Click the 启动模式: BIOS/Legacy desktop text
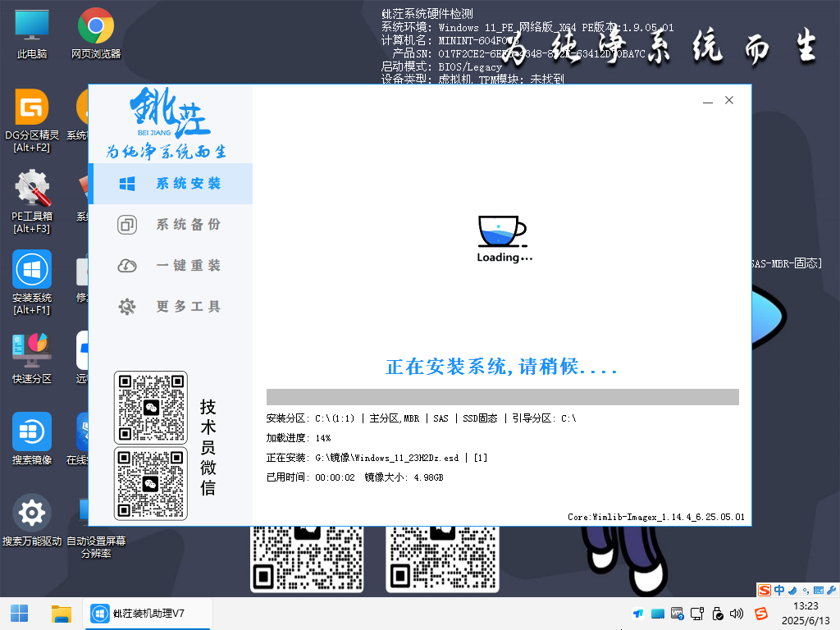This screenshot has height=630, width=840. pos(441,66)
